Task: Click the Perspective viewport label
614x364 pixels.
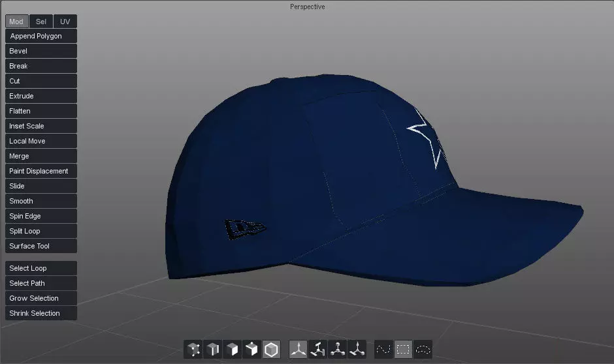Action: (308, 7)
